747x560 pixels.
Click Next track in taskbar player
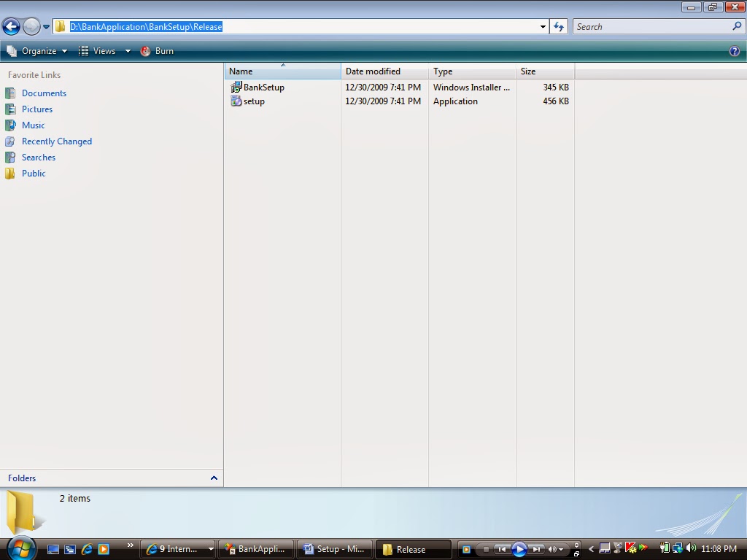click(x=536, y=550)
